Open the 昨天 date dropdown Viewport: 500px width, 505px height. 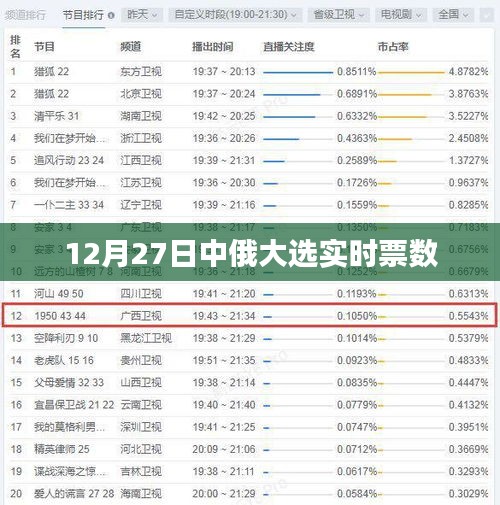point(142,15)
